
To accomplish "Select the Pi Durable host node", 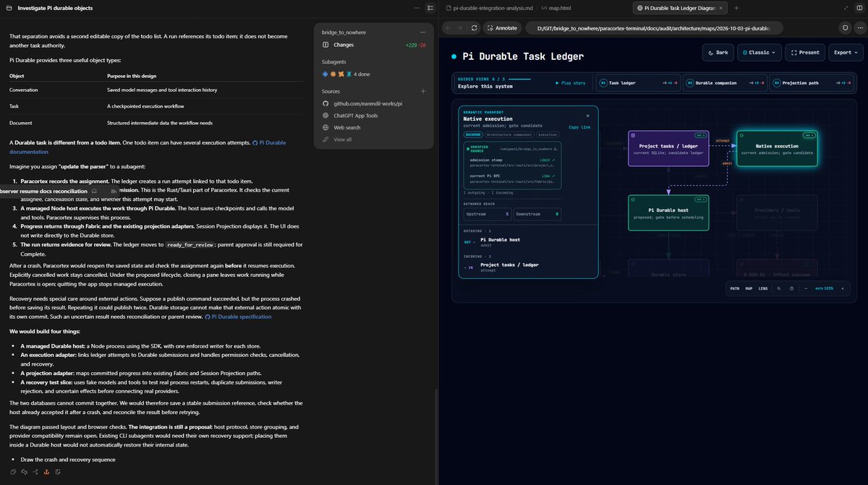I will click(x=668, y=213).
